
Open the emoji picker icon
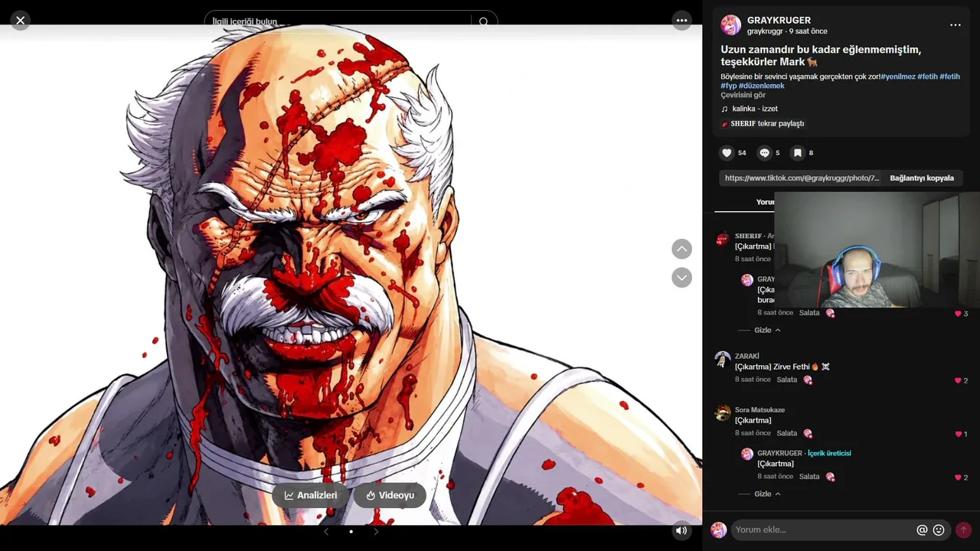coord(939,530)
